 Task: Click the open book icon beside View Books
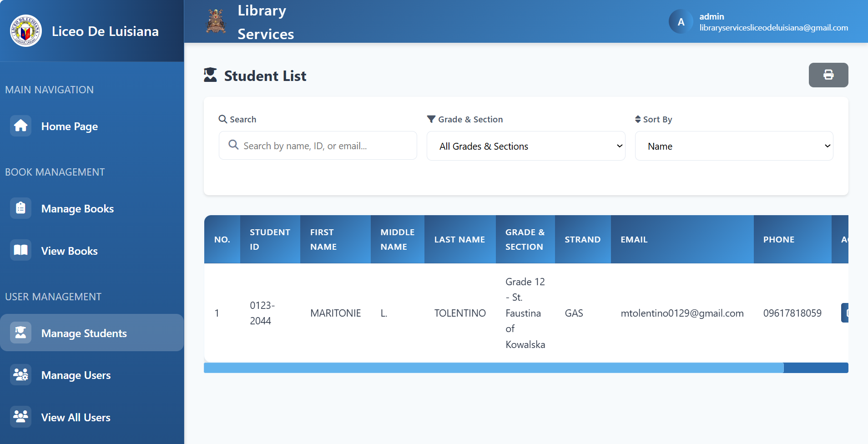pos(20,250)
